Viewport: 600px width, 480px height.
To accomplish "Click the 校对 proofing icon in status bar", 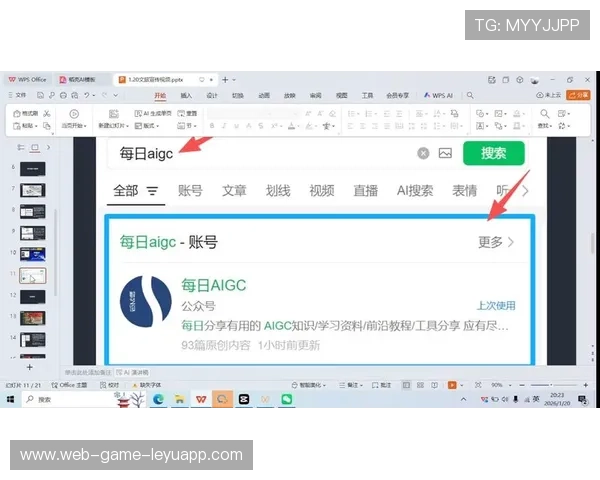I will [103, 385].
